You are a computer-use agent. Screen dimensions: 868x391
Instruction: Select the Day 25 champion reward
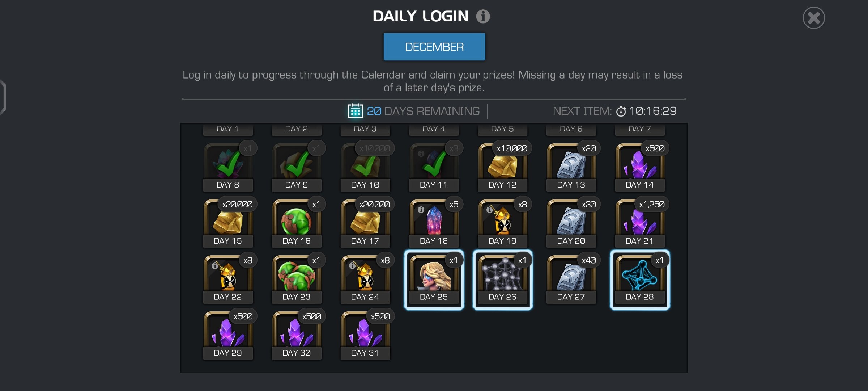(x=434, y=279)
